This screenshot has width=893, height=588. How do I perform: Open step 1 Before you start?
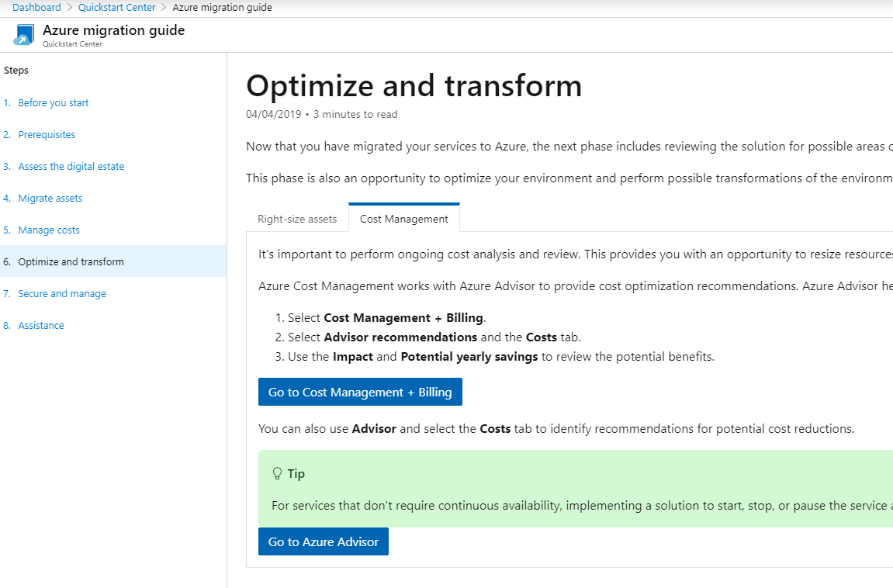pyautogui.click(x=54, y=102)
